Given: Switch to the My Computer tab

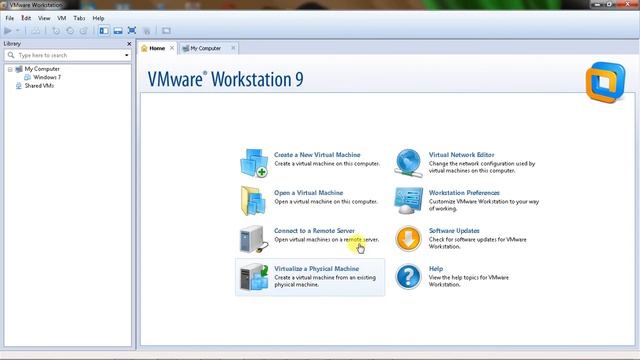Looking at the screenshot, I should [x=205, y=48].
